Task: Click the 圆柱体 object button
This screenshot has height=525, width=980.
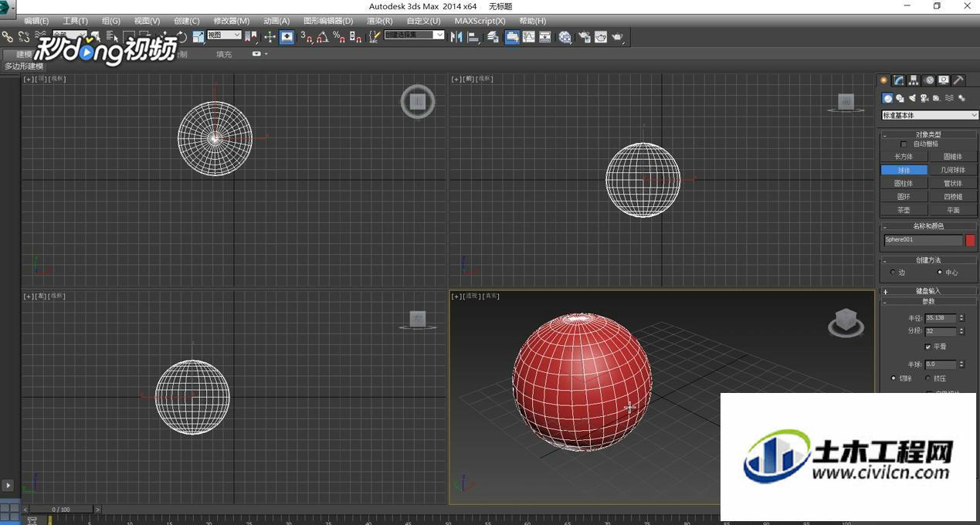Action: tap(904, 184)
